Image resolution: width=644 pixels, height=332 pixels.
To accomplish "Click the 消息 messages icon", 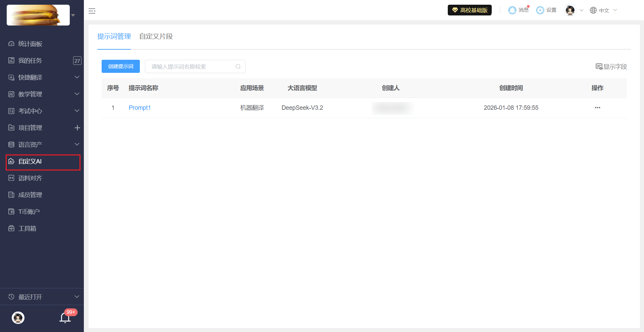I will [512, 10].
